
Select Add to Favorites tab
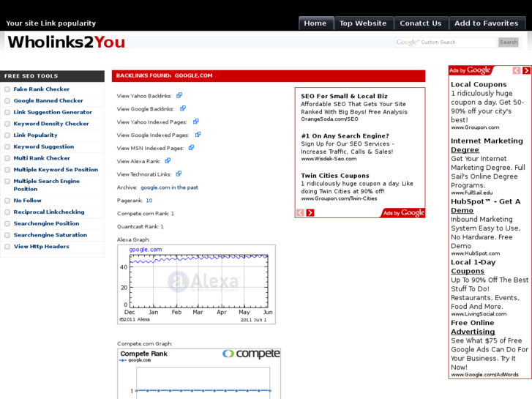(x=487, y=23)
